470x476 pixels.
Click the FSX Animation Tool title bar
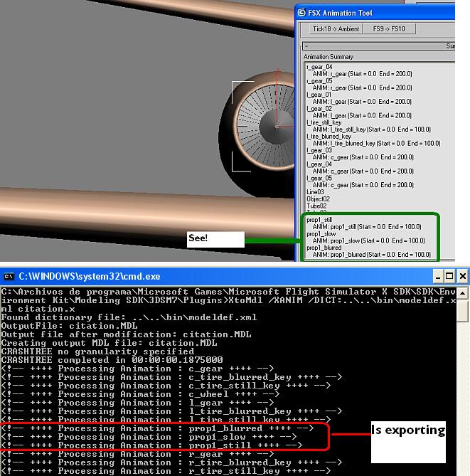click(x=375, y=13)
